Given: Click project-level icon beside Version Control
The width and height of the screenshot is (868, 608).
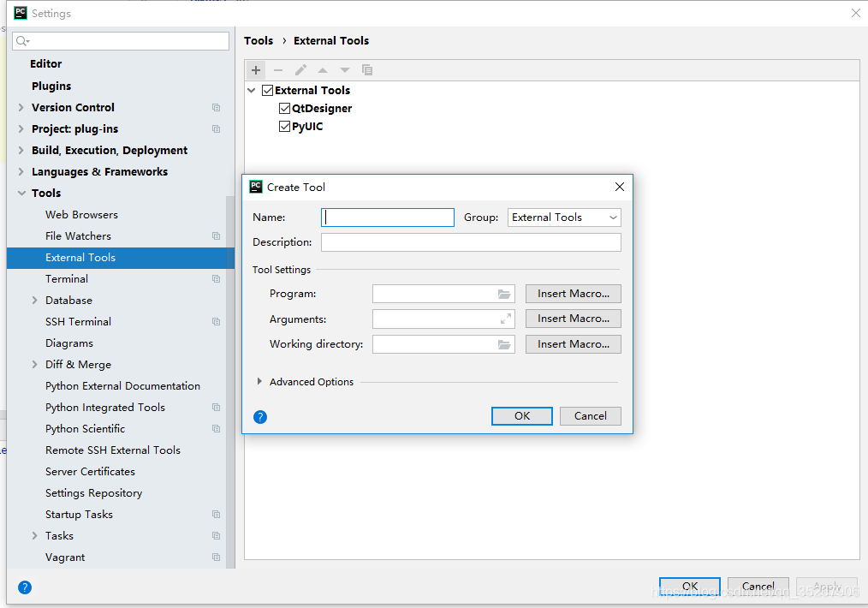Looking at the screenshot, I should coord(216,107).
